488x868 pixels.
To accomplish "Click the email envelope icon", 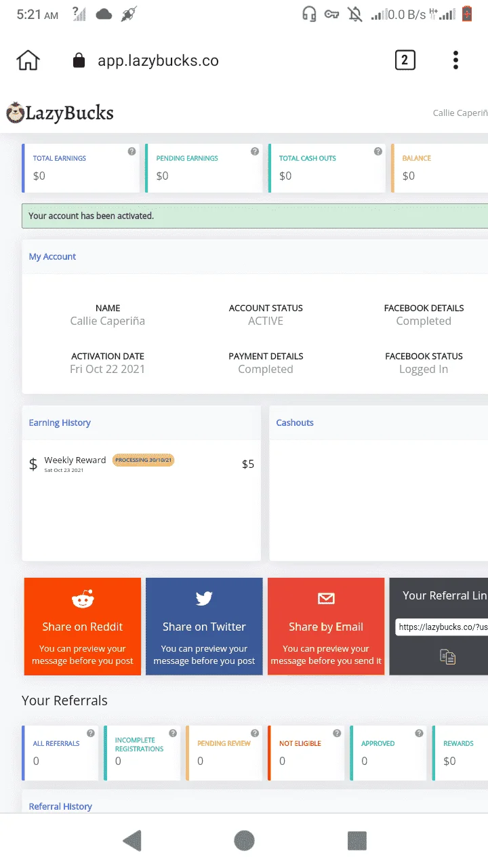I will [326, 598].
